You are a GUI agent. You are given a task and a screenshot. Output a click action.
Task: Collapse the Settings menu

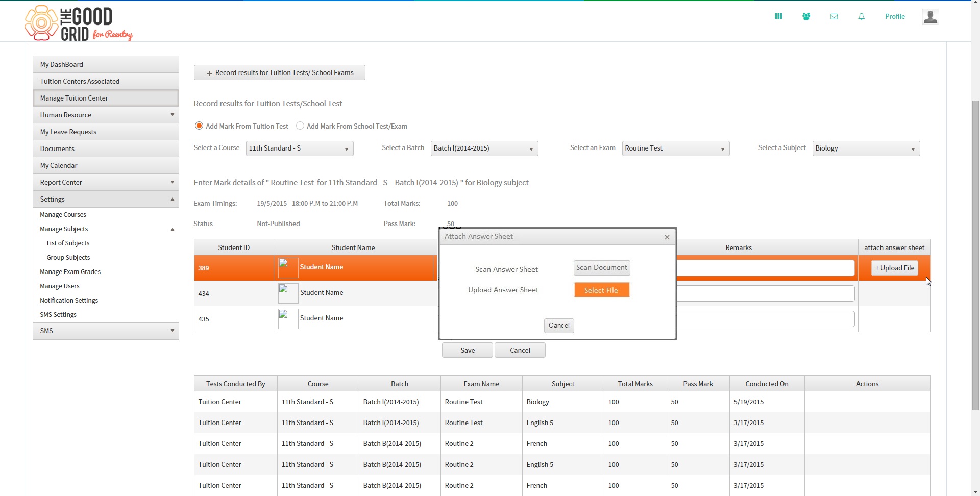click(x=106, y=199)
